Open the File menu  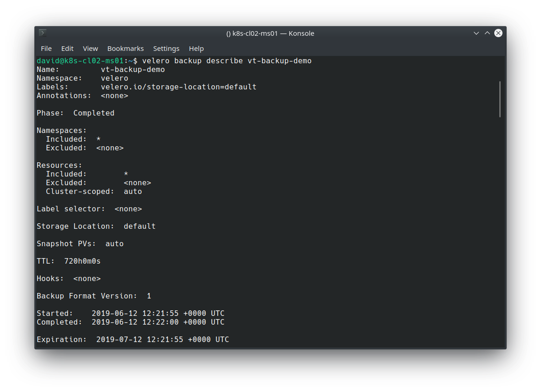click(46, 49)
